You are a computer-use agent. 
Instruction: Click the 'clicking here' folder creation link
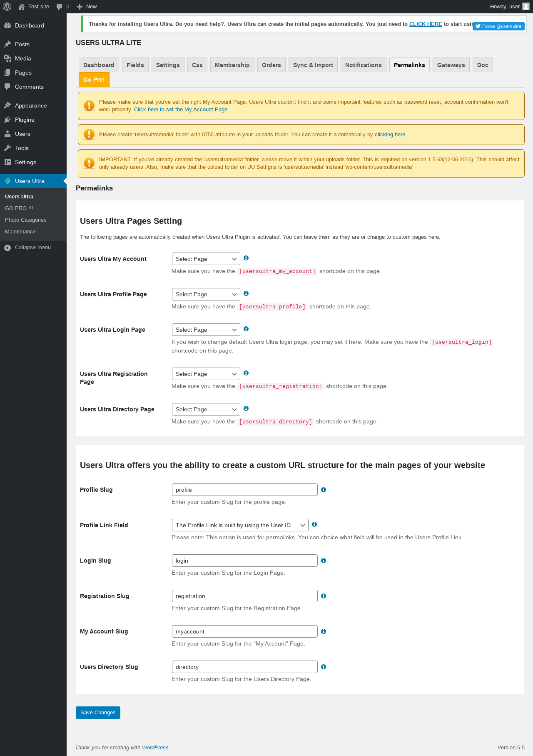coord(390,135)
